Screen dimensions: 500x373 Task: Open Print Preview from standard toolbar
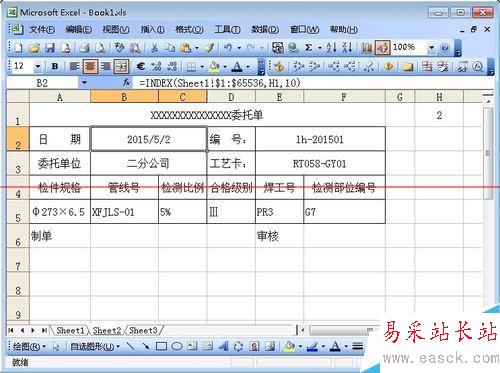(100, 48)
